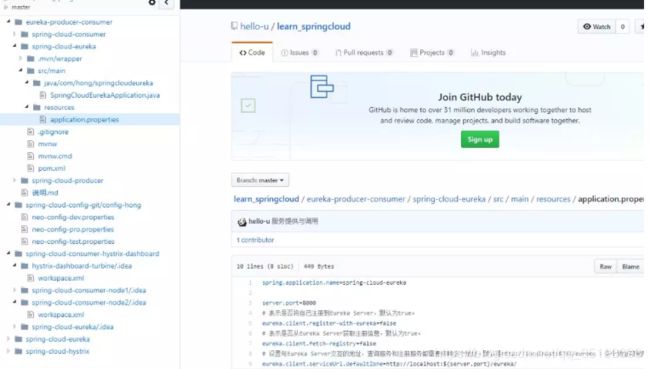
Task: Click the spring-cloud-hystrix folder icon
Action: pyautogui.click(x=18, y=351)
